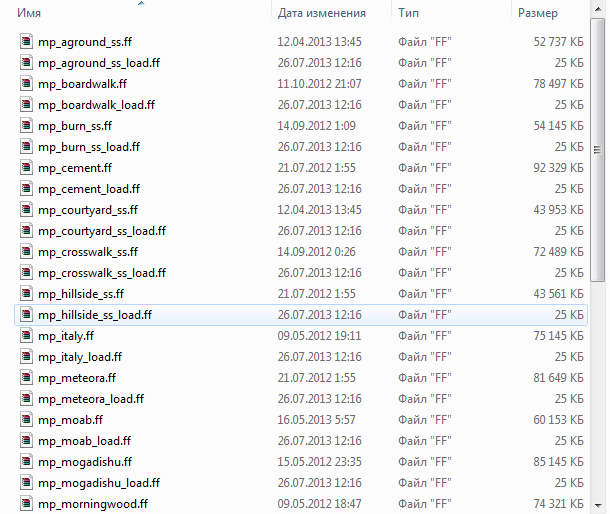The height and width of the screenshot is (514, 610).
Task: Click the Тип column header
Action: (409, 13)
